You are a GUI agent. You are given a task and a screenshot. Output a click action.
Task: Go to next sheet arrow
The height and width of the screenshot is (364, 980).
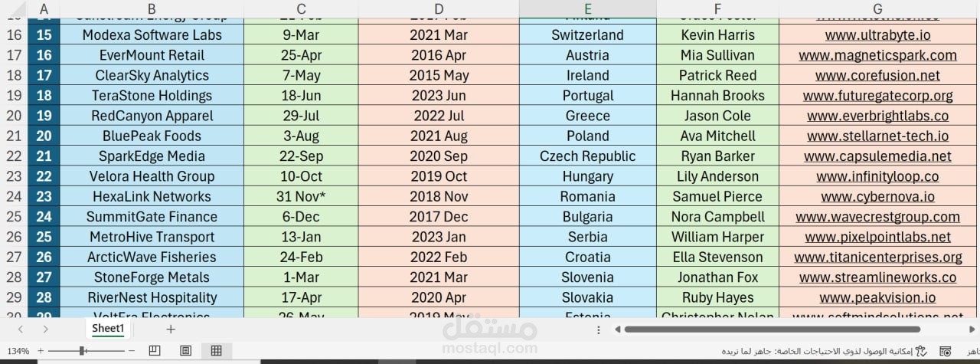[46, 329]
